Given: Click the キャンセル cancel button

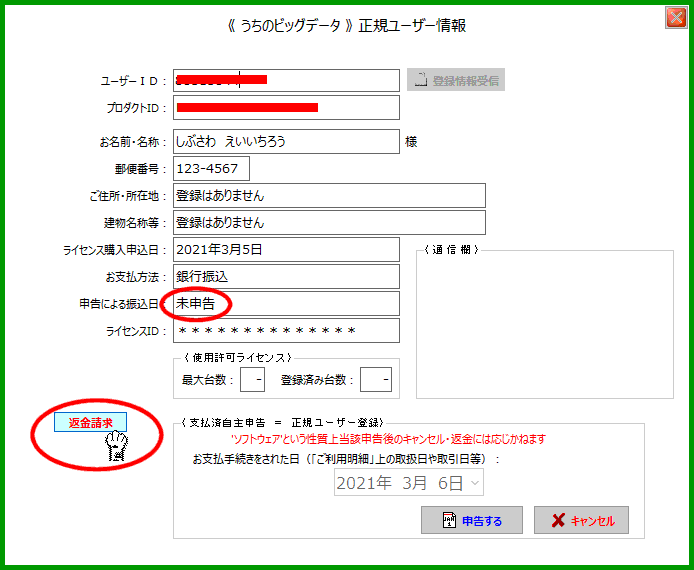Looking at the screenshot, I should point(582,520).
